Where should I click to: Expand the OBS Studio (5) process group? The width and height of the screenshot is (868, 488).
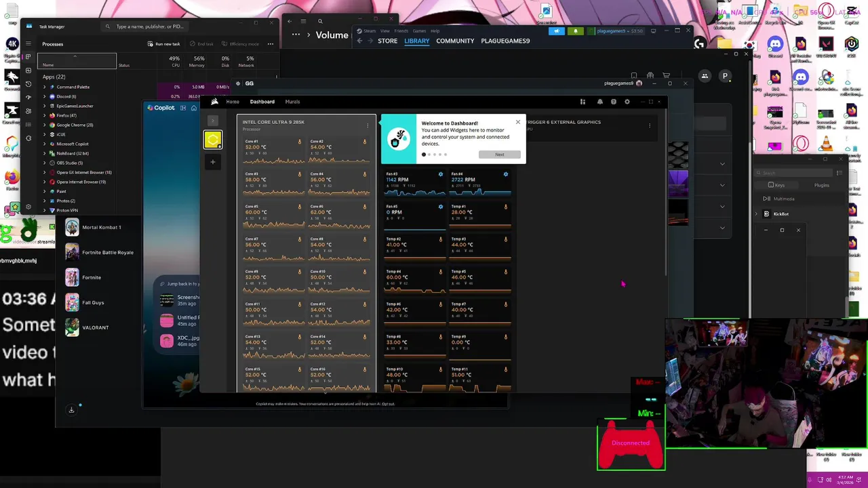tap(45, 163)
